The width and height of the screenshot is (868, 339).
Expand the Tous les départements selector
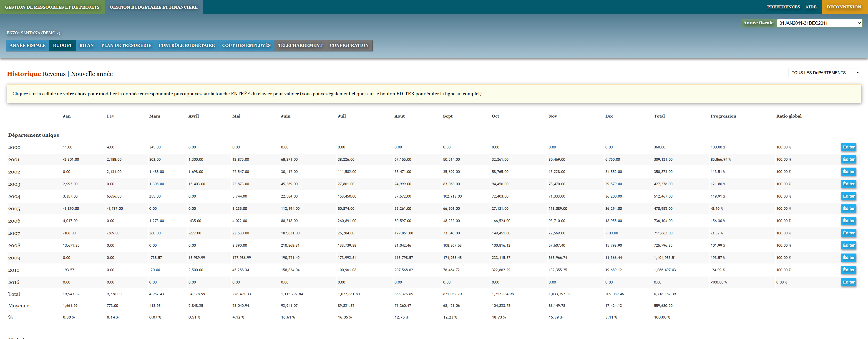point(824,73)
